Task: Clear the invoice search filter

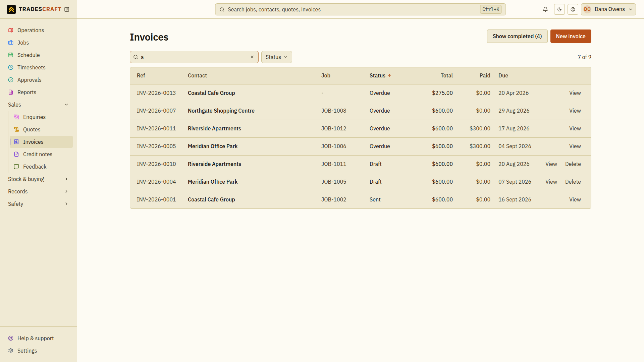Action: pyautogui.click(x=252, y=57)
